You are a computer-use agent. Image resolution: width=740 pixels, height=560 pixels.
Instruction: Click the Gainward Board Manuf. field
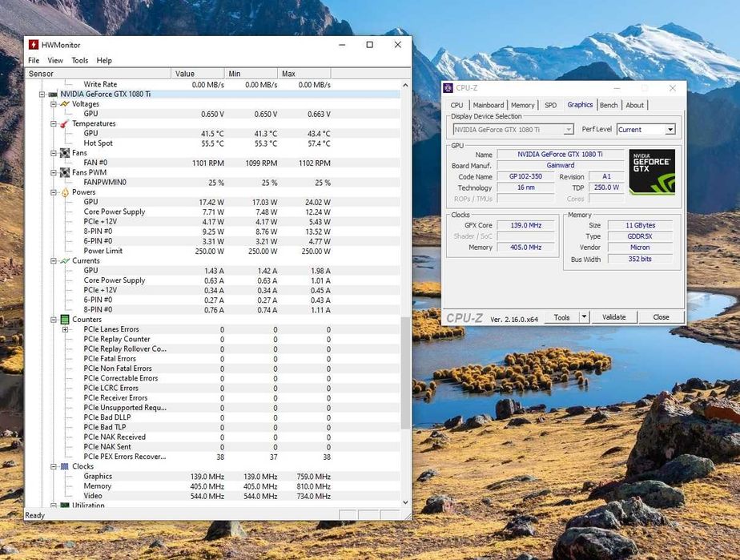pos(560,165)
